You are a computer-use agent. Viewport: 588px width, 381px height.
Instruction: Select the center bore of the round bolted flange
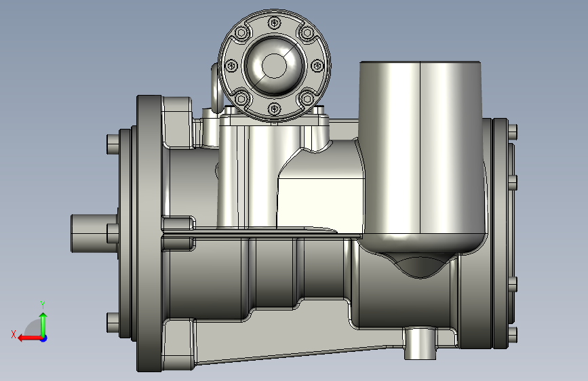click(274, 66)
